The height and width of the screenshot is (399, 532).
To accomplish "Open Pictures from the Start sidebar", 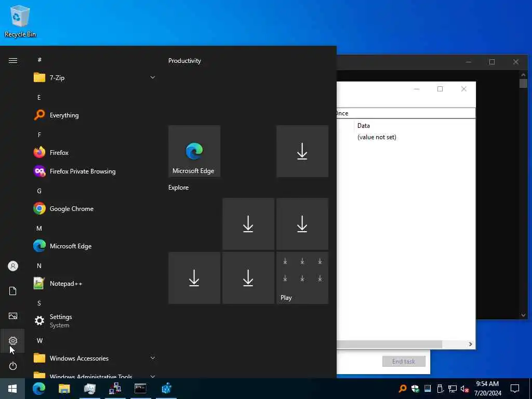I will pos(13,316).
